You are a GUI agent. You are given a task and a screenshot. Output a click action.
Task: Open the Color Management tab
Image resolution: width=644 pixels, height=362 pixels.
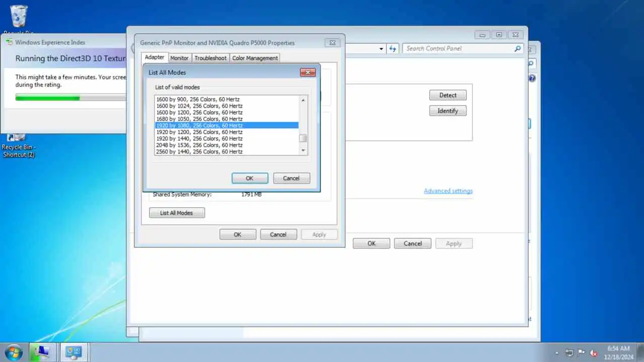coord(255,58)
